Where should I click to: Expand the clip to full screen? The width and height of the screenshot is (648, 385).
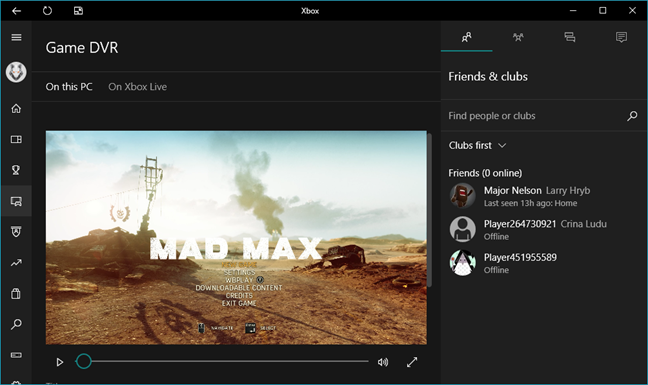412,362
